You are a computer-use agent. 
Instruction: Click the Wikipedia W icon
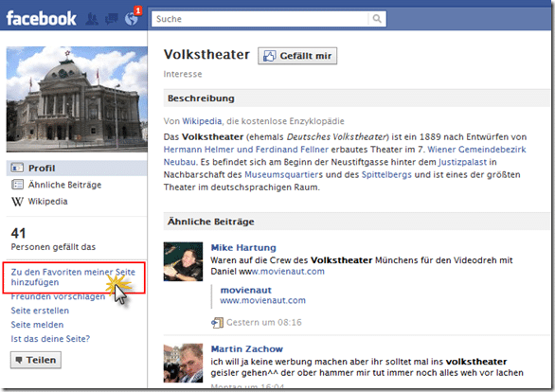17,202
